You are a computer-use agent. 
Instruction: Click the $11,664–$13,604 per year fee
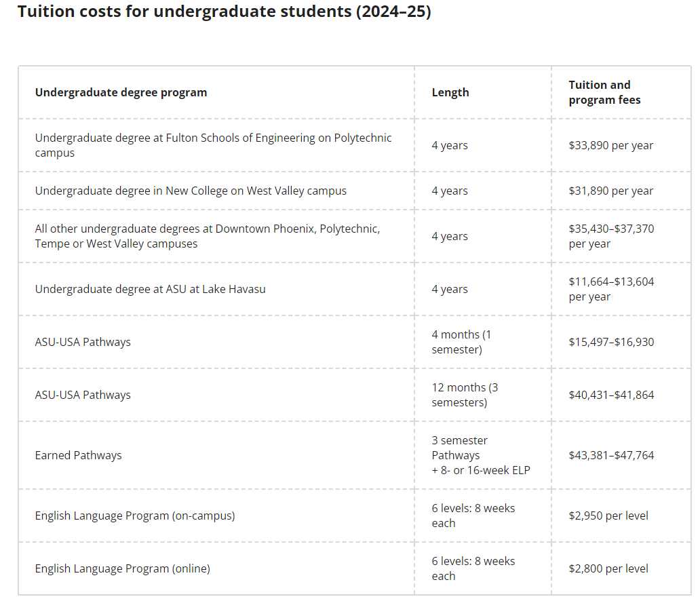tap(610, 289)
